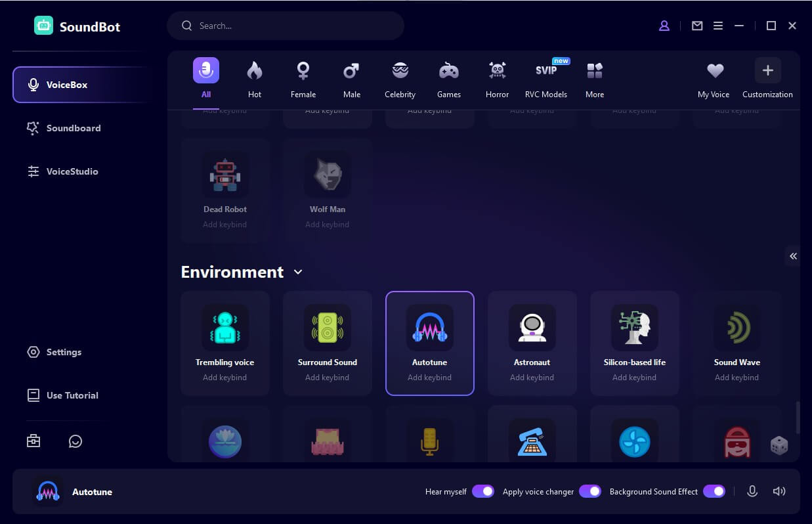Disable the Apply voice changer toggle
The image size is (812, 524).
[x=590, y=491]
